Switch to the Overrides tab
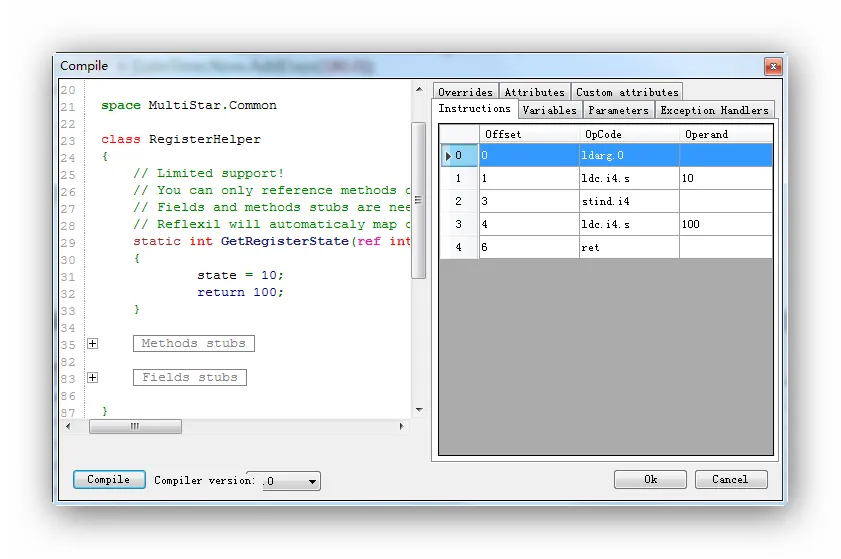841x559 pixels. tap(465, 92)
